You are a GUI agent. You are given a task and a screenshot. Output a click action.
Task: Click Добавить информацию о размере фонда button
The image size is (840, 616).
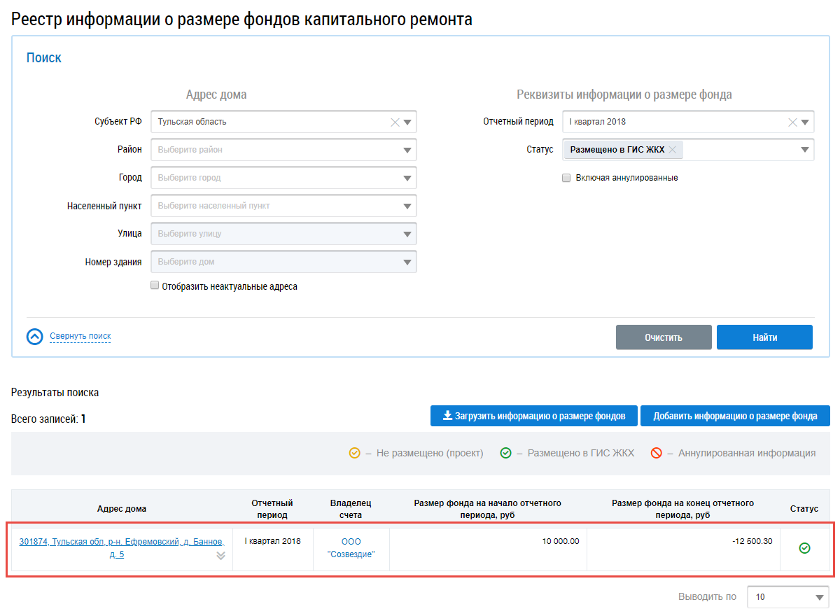[x=735, y=416]
